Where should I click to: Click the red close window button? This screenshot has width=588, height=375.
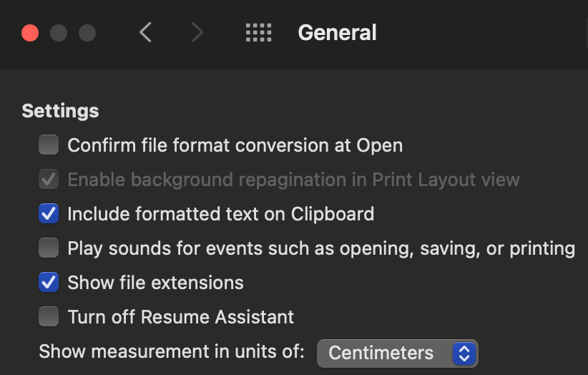click(30, 33)
